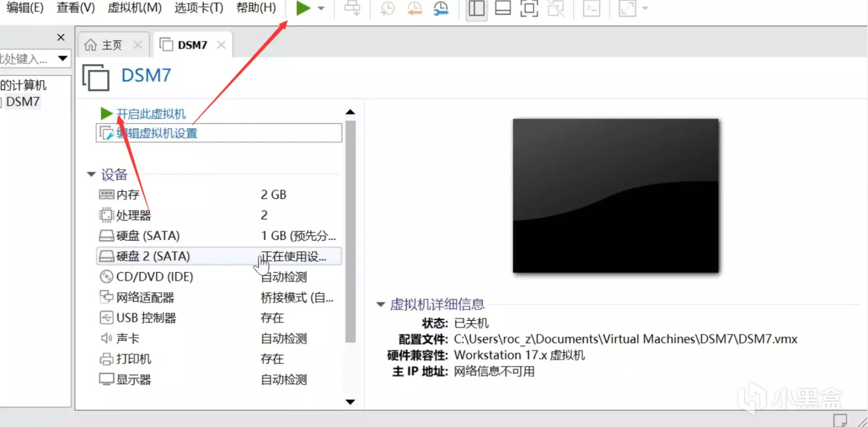
Task: Select the 显示器 device row
Action: pos(219,379)
